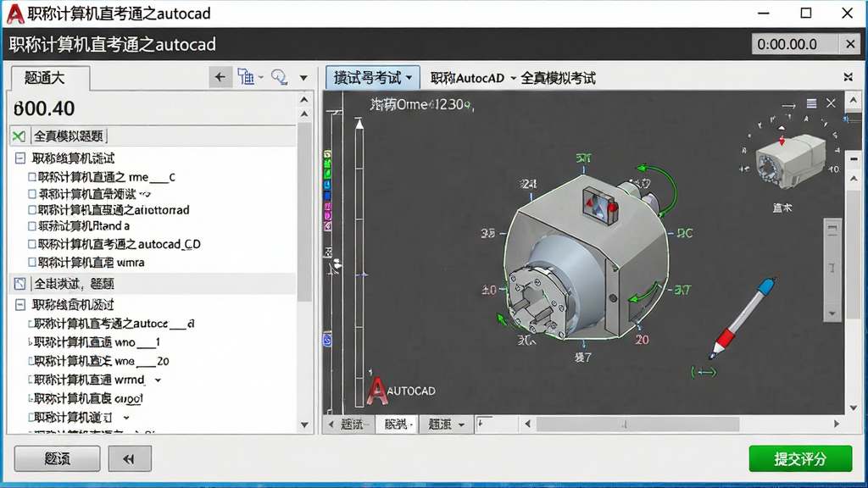Check the box for item ending 'wmra'
The height and width of the screenshot is (488, 868).
tap(32, 263)
